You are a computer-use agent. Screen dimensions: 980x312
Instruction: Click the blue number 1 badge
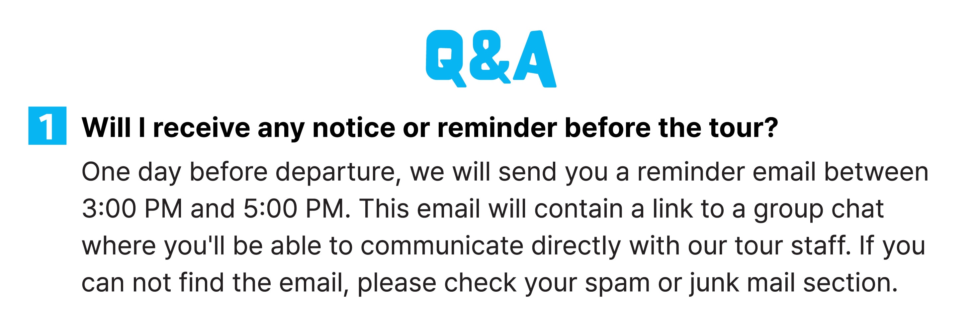(47, 126)
